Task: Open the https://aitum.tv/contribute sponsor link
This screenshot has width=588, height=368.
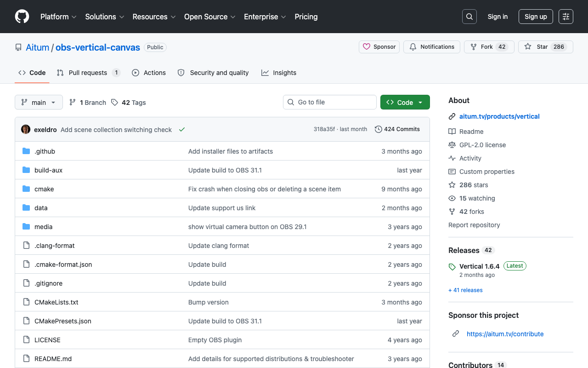Action: (505, 334)
